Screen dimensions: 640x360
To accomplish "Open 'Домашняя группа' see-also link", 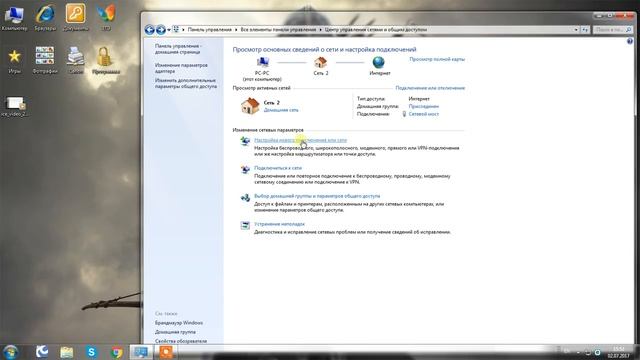I will point(175,332).
